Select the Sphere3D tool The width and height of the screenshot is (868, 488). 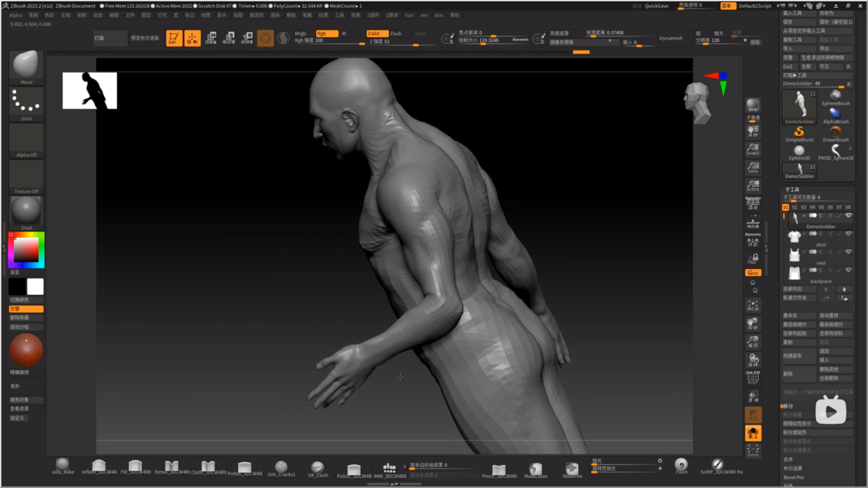[799, 153]
